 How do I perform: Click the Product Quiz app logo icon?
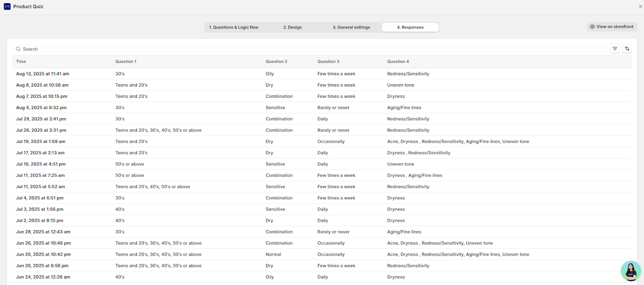(x=7, y=6)
